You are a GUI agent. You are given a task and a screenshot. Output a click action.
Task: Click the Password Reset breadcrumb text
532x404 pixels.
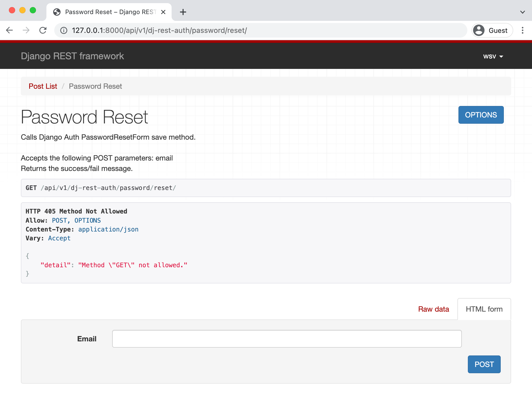coord(95,86)
